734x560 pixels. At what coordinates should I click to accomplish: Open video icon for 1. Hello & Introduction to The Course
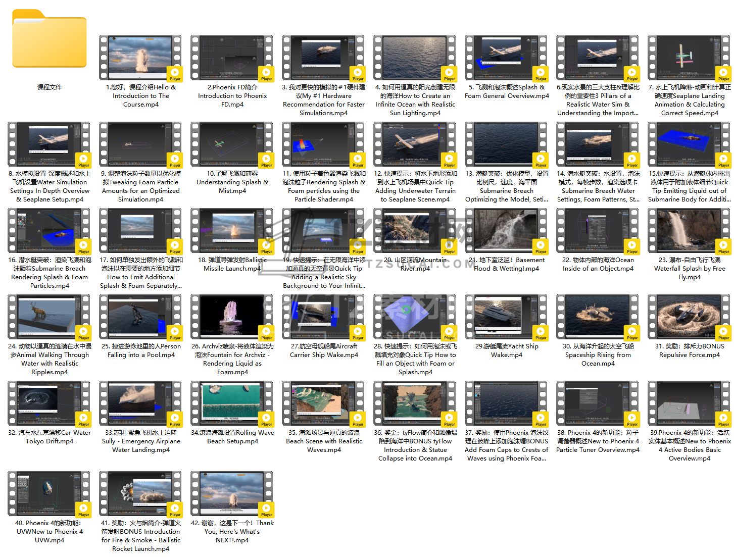[141, 59]
